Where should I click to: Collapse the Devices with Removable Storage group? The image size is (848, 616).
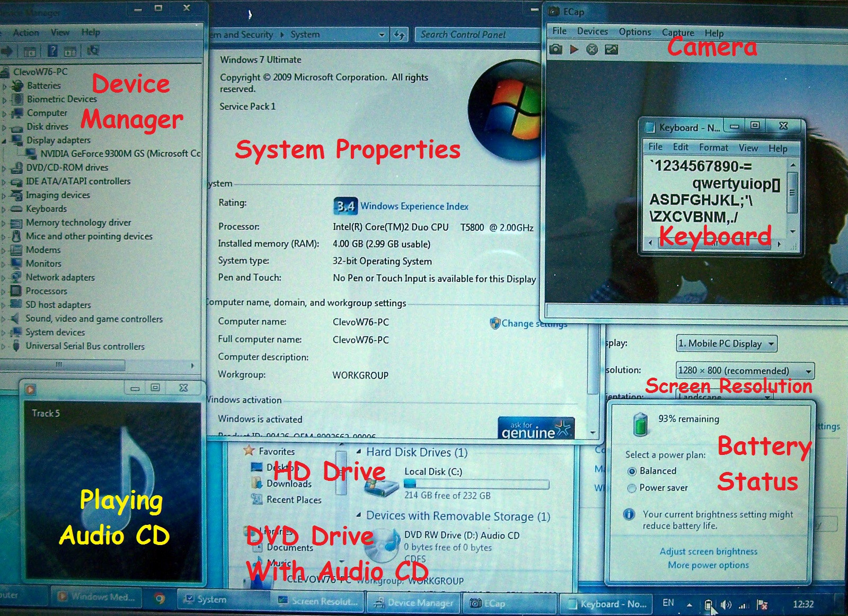(359, 515)
